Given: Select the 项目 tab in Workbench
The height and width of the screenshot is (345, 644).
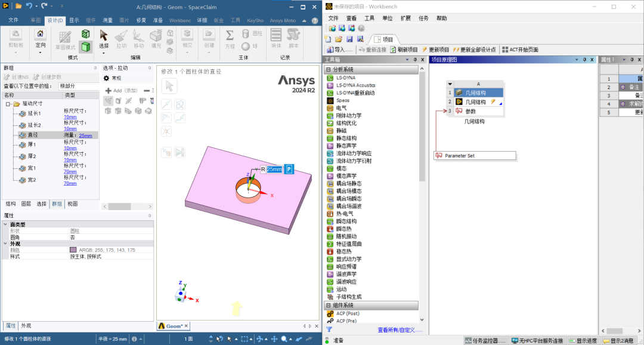Looking at the screenshot, I should pos(383,39).
